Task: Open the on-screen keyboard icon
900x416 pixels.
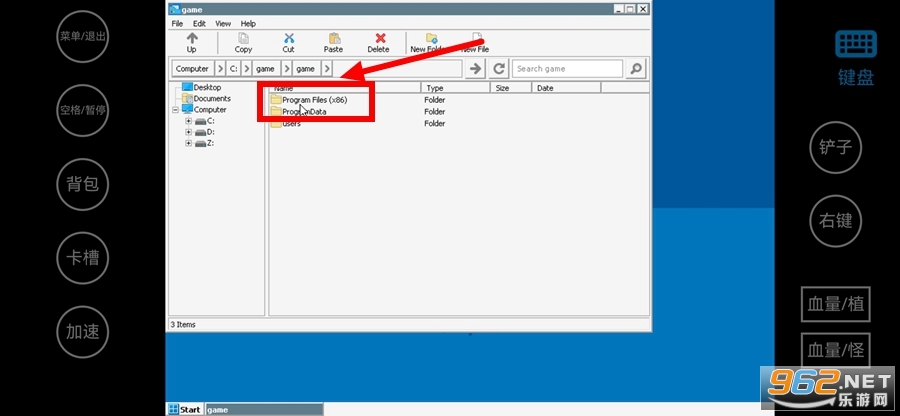Action: 855,44
